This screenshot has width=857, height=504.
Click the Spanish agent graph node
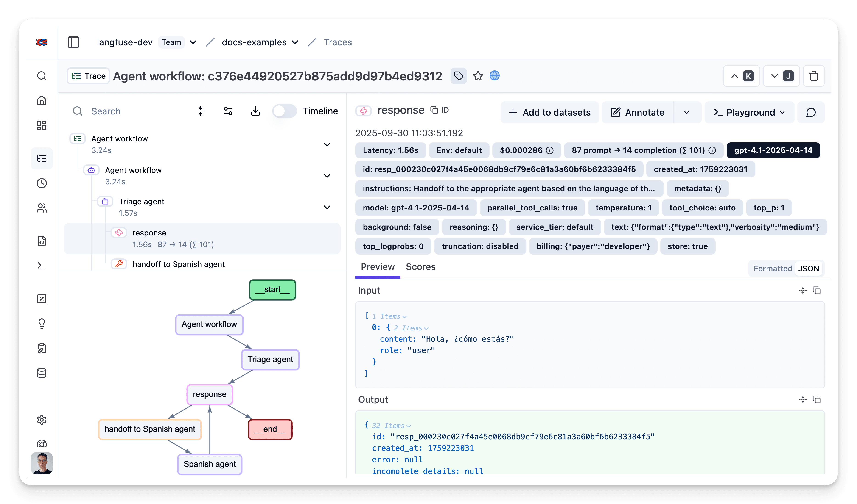pos(210,464)
